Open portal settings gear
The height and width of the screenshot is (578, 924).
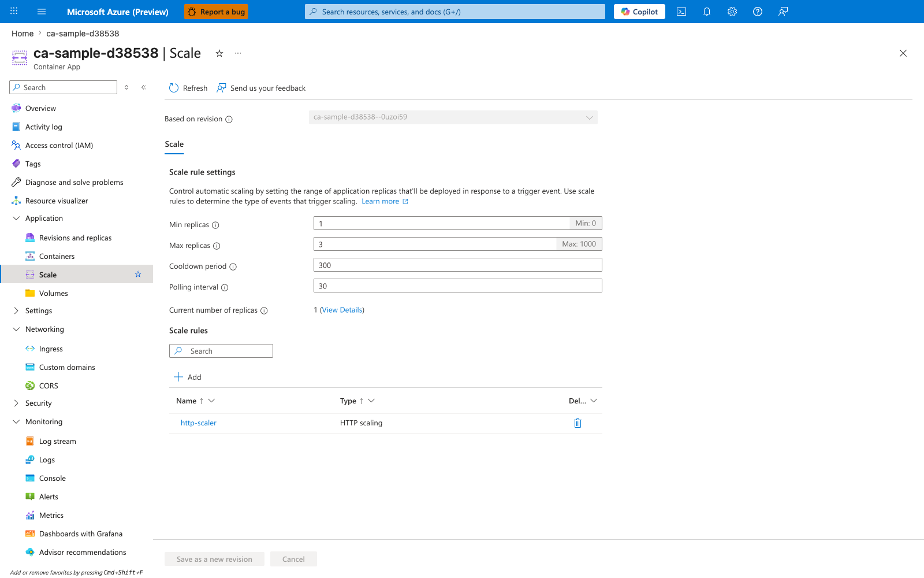pos(732,12)
